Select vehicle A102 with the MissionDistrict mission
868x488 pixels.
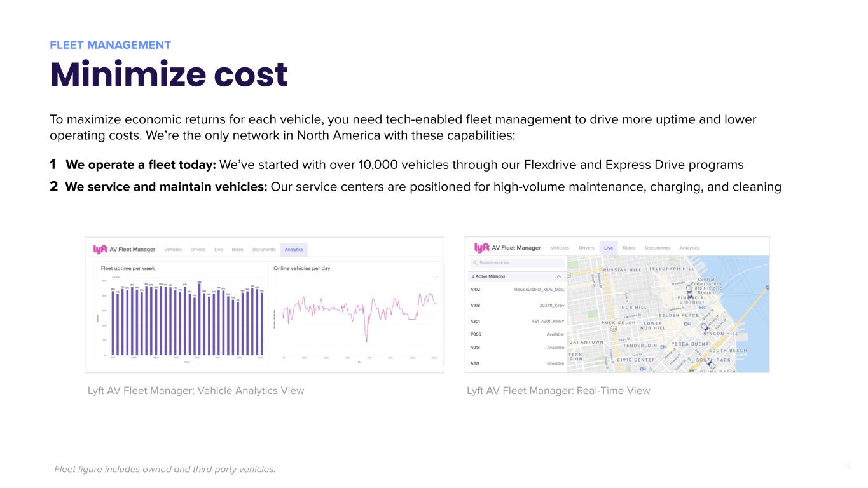point(516,290)
